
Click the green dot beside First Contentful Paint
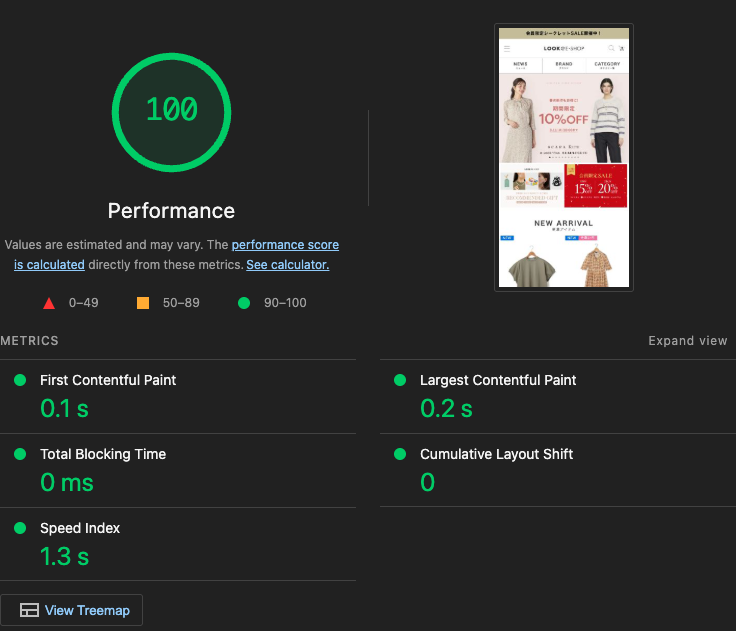(x=20, y=380)
